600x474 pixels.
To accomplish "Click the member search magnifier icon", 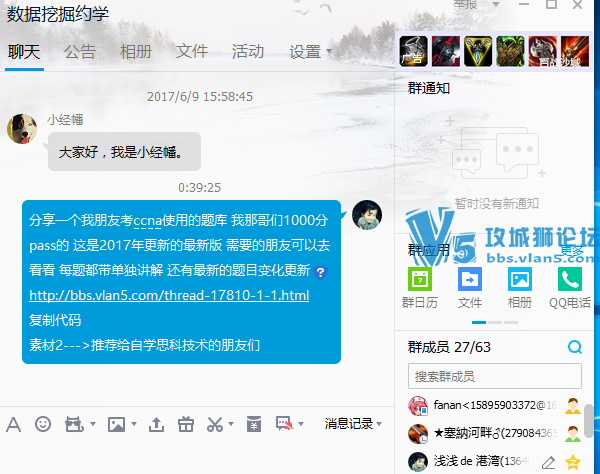I will 574,347.
